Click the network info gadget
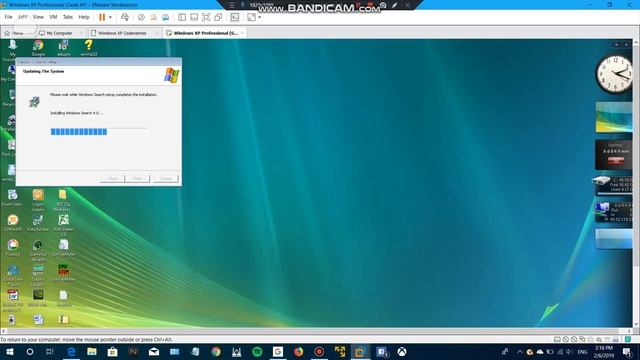Screen dimensions: 640x360 (613, 212)
